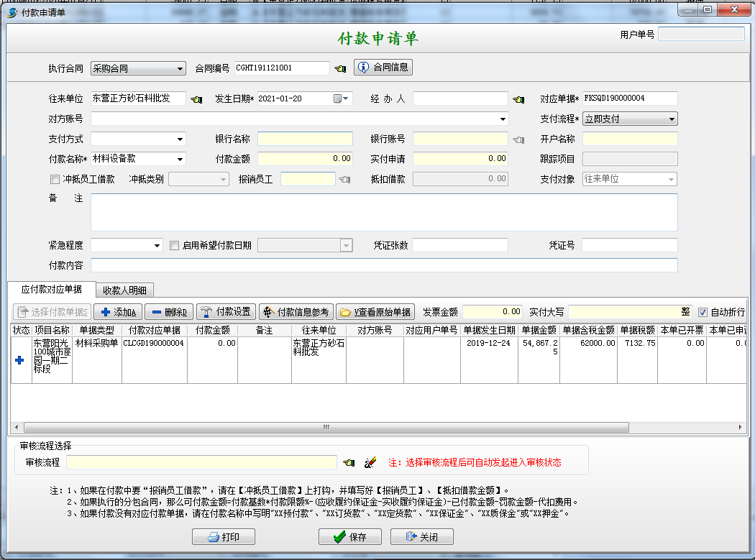Disable the 自动折行 checkbox
Viewport: 755px width, 560px height.
tap(703, 311)
